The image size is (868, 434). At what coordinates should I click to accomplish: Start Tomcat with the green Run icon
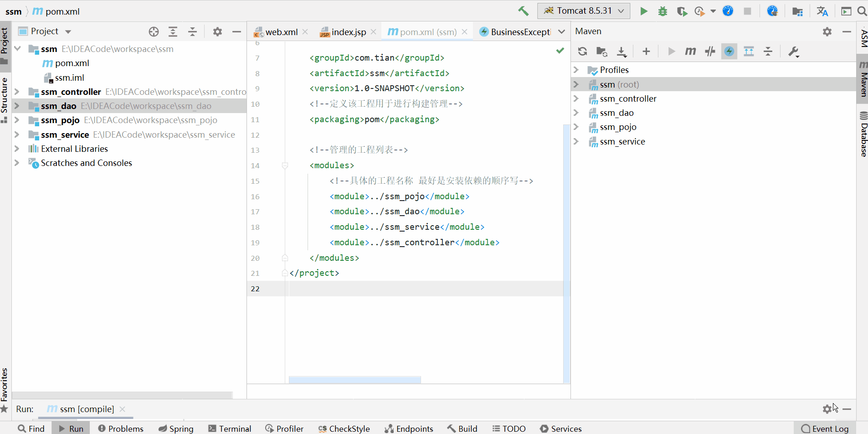[x=643, y=11]
